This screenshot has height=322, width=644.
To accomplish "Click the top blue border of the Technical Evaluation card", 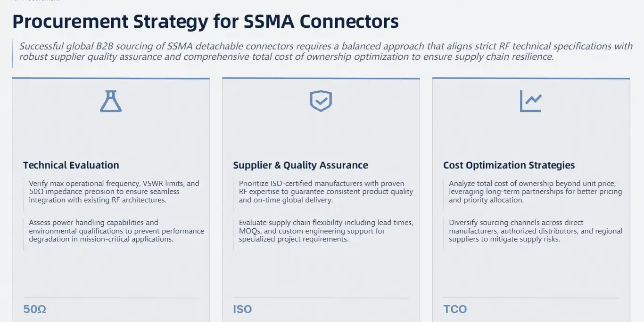I will 111,78.
